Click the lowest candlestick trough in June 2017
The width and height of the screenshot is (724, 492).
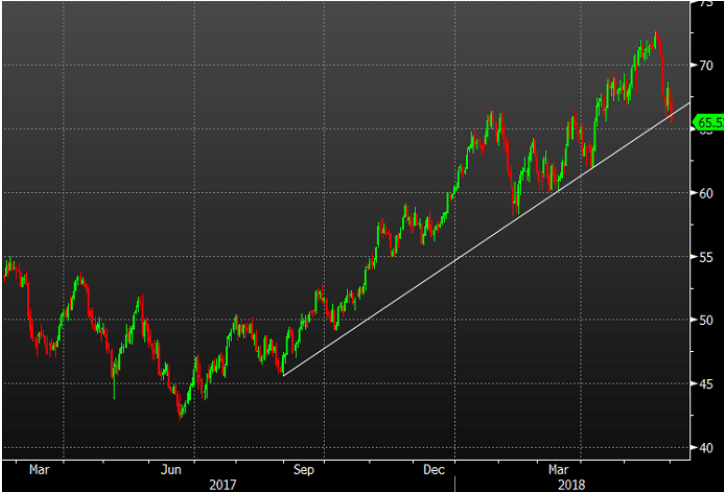point(181,417)
